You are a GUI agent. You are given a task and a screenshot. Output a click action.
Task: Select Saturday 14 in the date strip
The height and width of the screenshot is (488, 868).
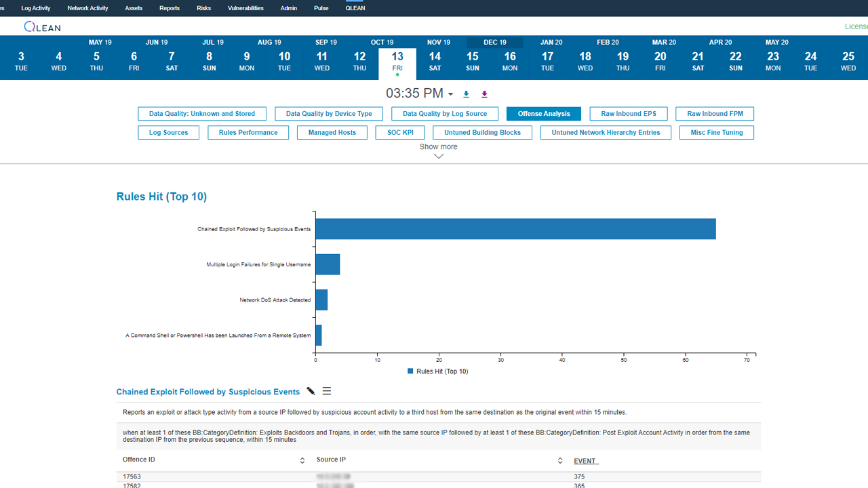tap(435, 61)
